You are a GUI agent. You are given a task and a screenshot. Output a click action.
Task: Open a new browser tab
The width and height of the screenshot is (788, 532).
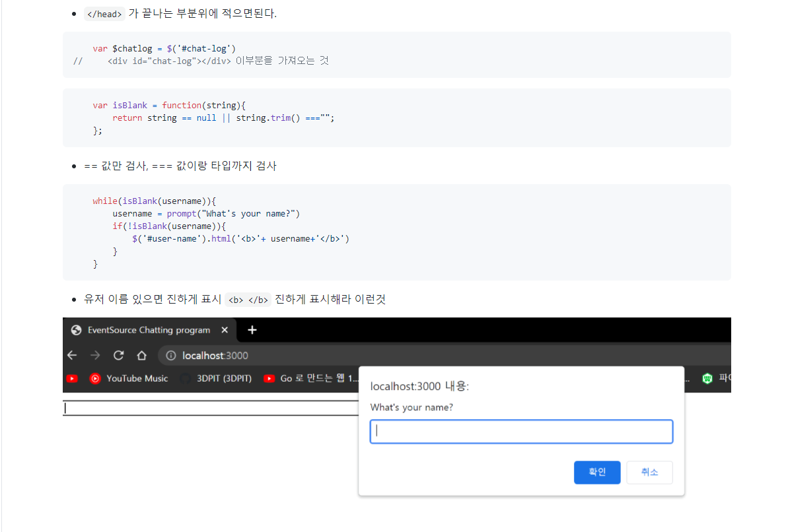tap(252, 330)
